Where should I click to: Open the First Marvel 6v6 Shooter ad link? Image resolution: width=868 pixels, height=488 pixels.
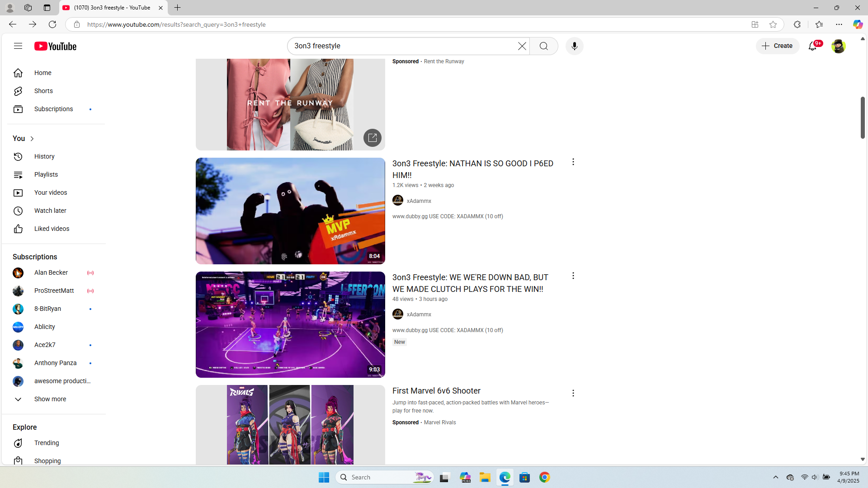pyautogui.click(x=436, y=391)
